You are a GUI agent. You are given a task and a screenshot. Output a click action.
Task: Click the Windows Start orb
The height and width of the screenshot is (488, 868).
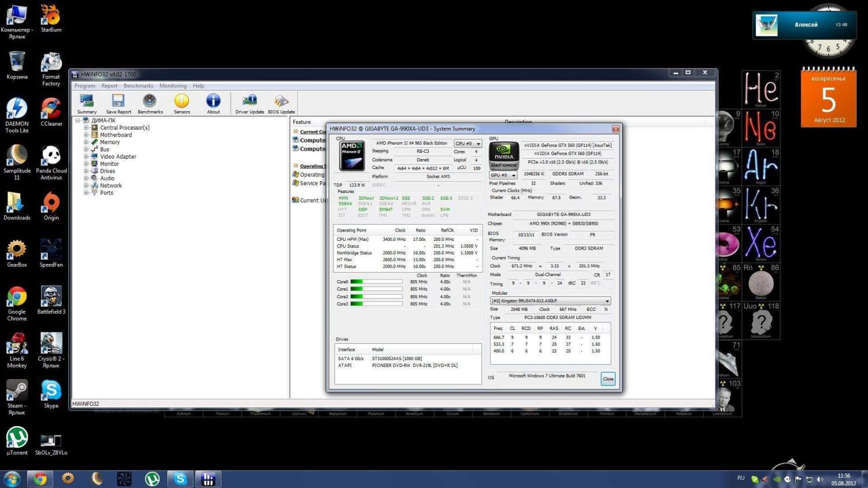click(12, 479)
